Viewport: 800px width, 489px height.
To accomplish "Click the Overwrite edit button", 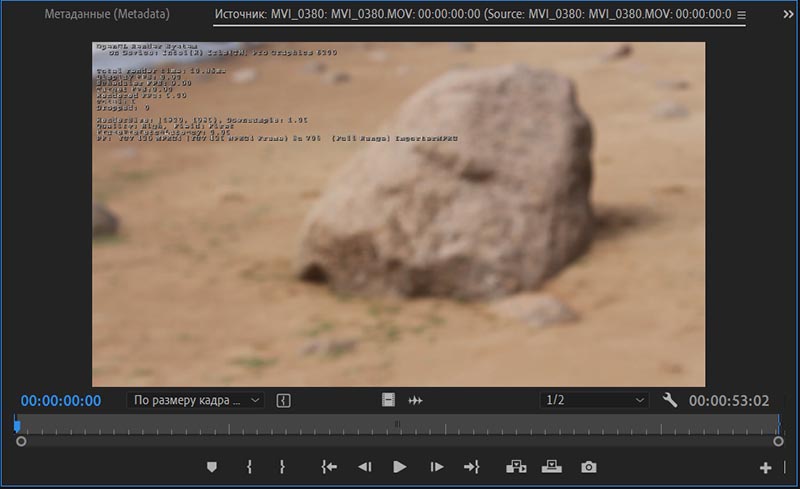I will [552, 467].
